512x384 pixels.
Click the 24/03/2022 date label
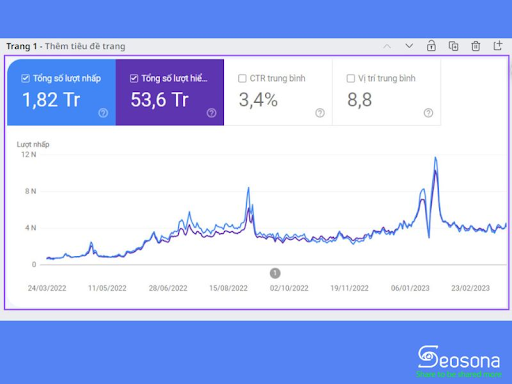pyautogui.click(x=47, y=288)
